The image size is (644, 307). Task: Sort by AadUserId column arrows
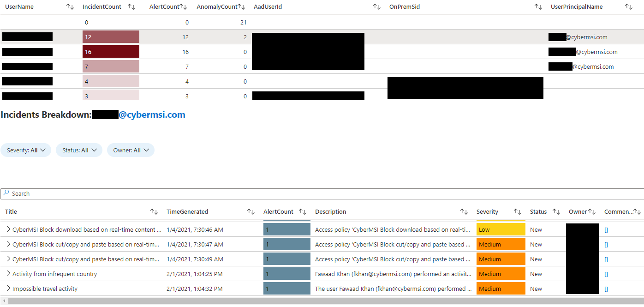tap(377, 7)
